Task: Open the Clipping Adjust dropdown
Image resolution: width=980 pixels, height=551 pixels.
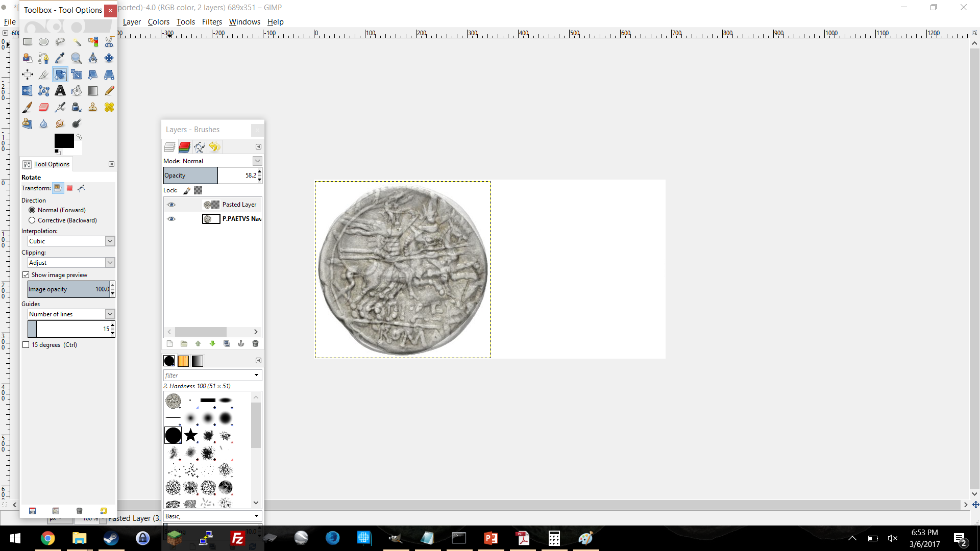Action: (x=71, y=263)
